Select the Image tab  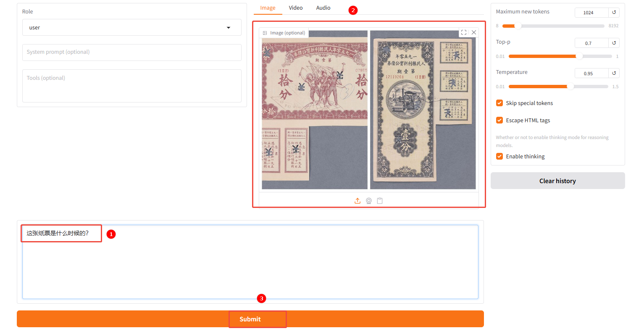click(268, 8)
